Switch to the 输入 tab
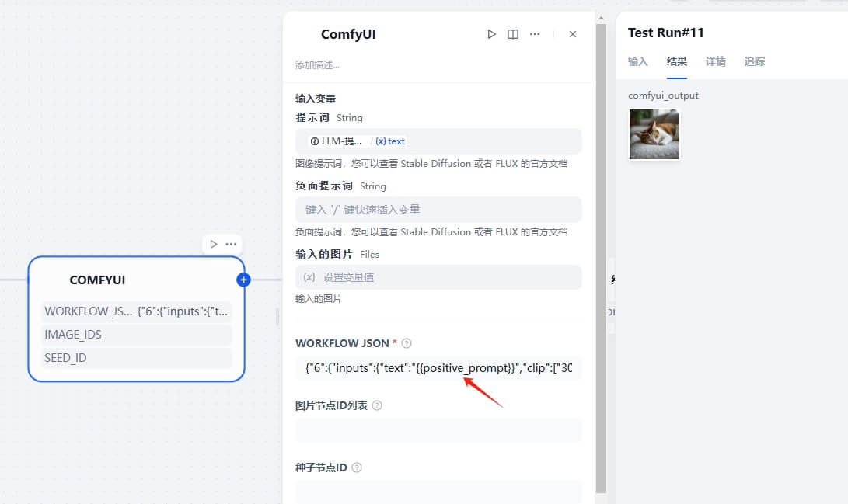The width and height of the screenshot is (848, 504). 638,61
